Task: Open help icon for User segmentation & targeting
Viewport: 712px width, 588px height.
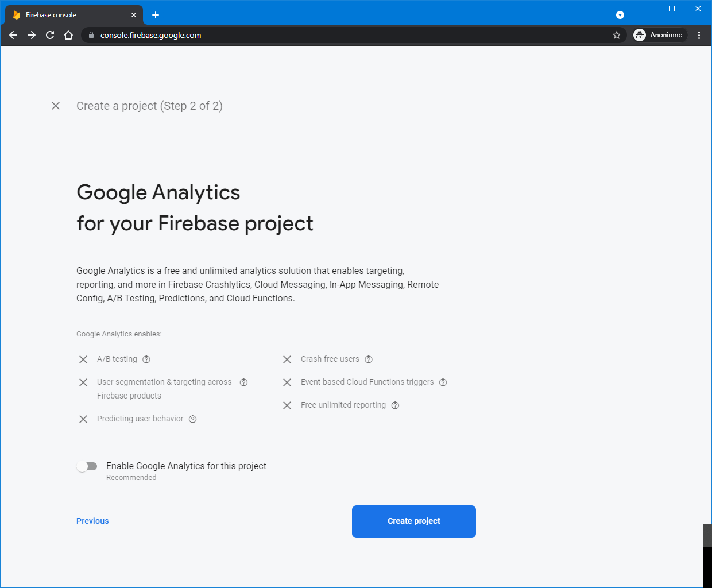Action: pyautogui.click(x=243, y=382)
